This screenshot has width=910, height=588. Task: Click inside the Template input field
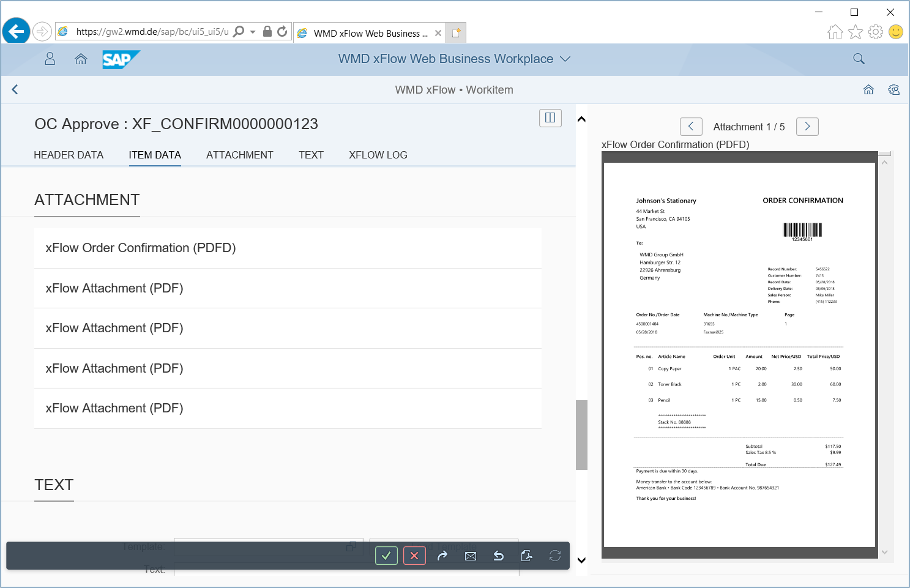(x=263, y=546)
